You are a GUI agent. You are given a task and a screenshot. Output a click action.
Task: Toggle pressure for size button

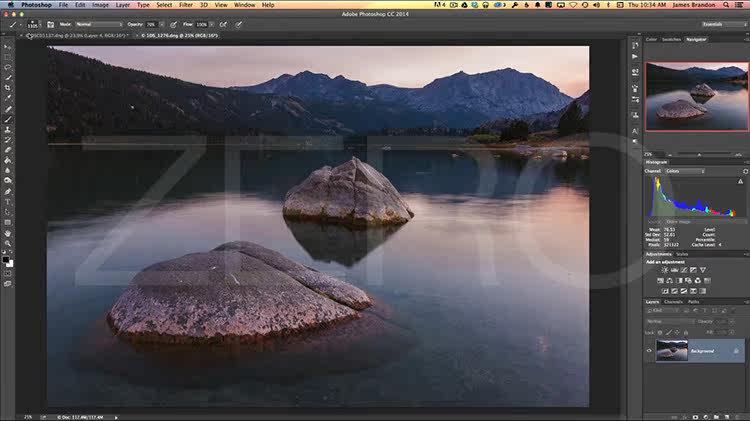click(x=238, y=24)
